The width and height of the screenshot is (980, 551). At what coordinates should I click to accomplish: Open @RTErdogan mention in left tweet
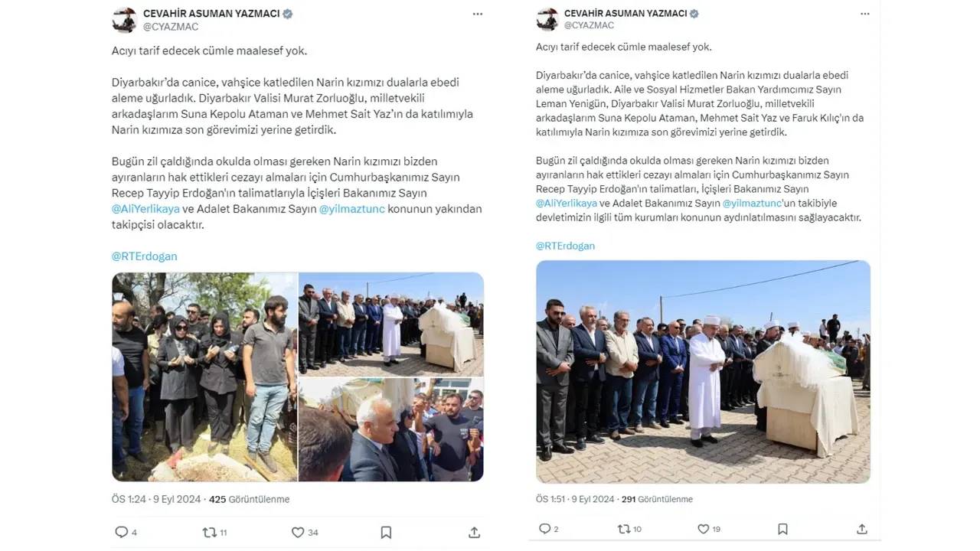pos(144,256)
